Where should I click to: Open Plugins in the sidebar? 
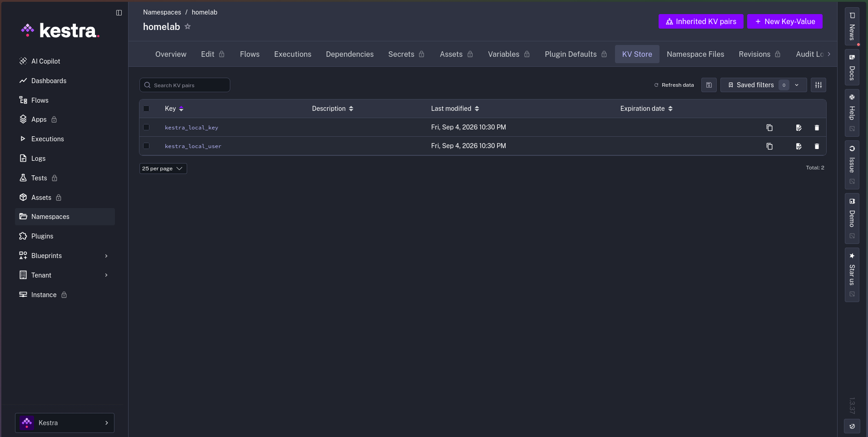tap(65, 236)
